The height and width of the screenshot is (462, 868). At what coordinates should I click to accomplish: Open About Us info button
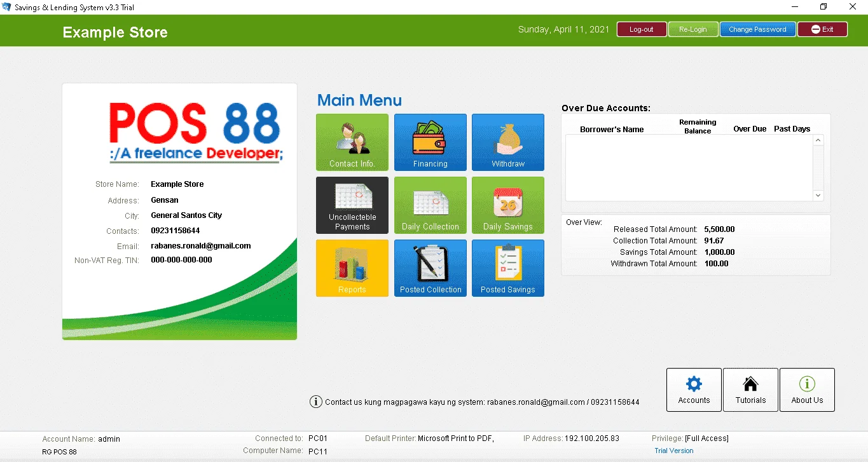(807, 390)
